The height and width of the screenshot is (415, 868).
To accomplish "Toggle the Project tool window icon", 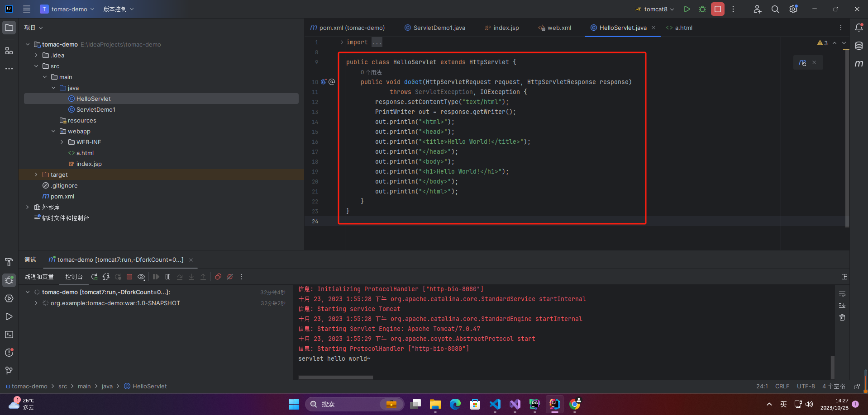I will (9, 28).
